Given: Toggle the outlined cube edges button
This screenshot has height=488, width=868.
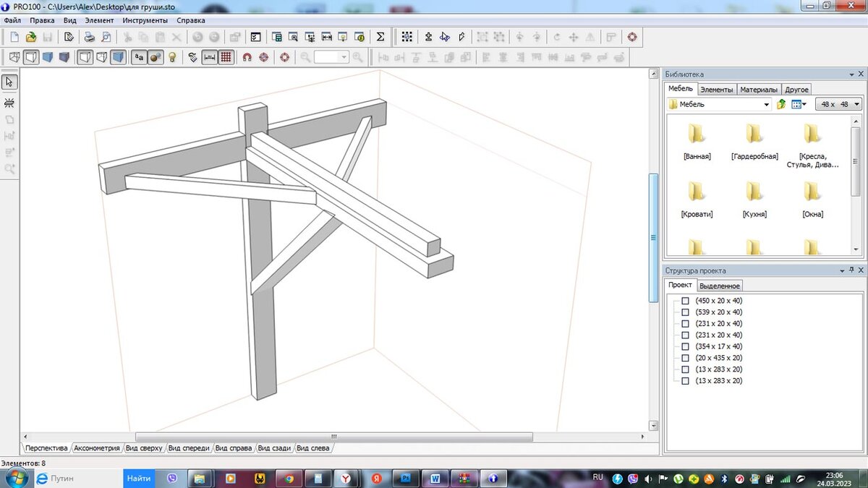Looking at the screenshot, I should coord(85,57).
